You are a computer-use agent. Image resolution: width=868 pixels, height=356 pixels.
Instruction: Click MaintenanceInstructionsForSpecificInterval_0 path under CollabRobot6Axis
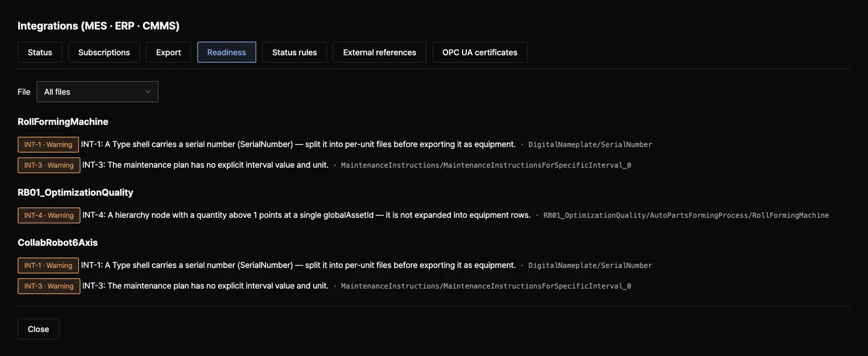tap(486, 286)
